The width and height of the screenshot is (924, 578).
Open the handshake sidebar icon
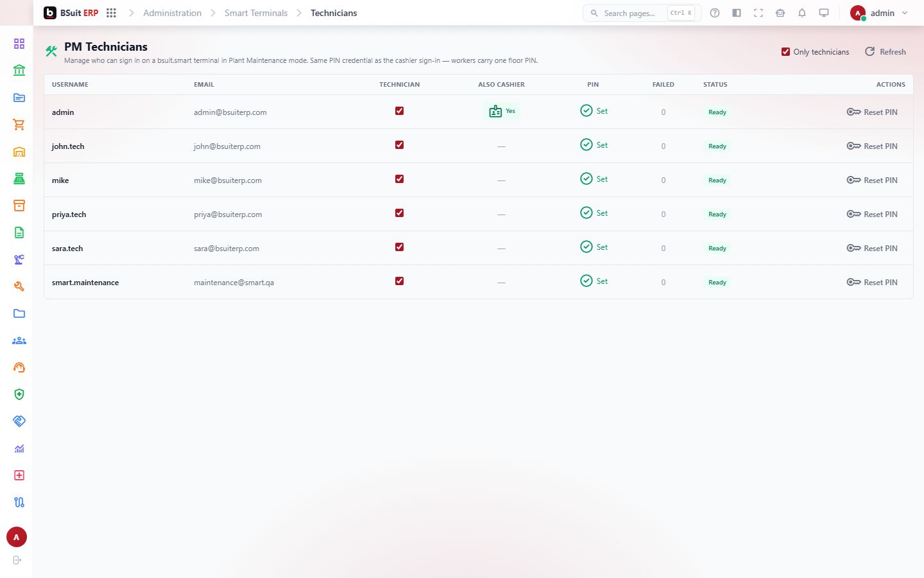click(19, 421)
